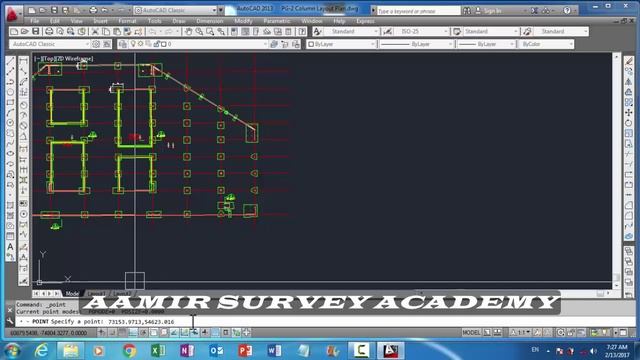Select the Rectangle draw tool

(x=11, y=102)
